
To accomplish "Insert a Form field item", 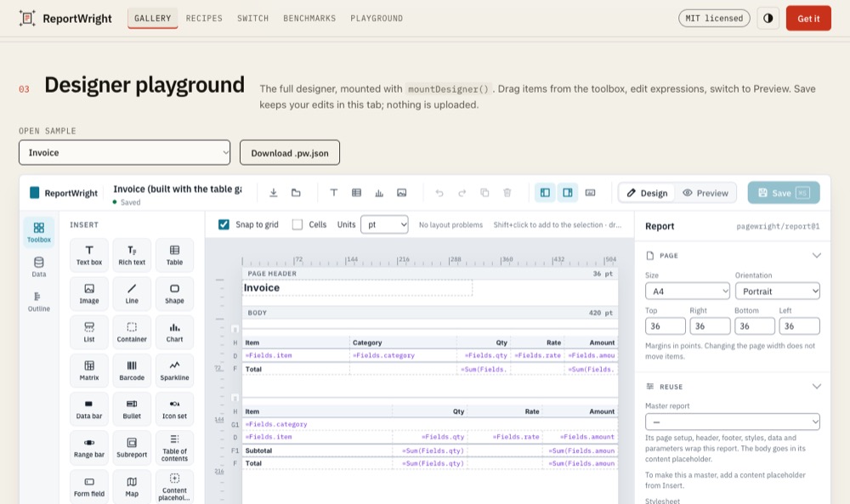I will [89, 487].
